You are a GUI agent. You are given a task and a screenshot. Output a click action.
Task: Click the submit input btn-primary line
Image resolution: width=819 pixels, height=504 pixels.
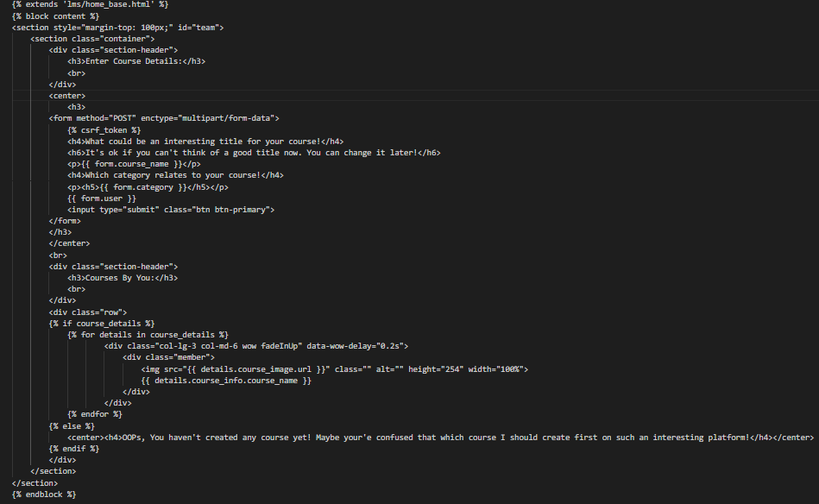click(171, 210)
